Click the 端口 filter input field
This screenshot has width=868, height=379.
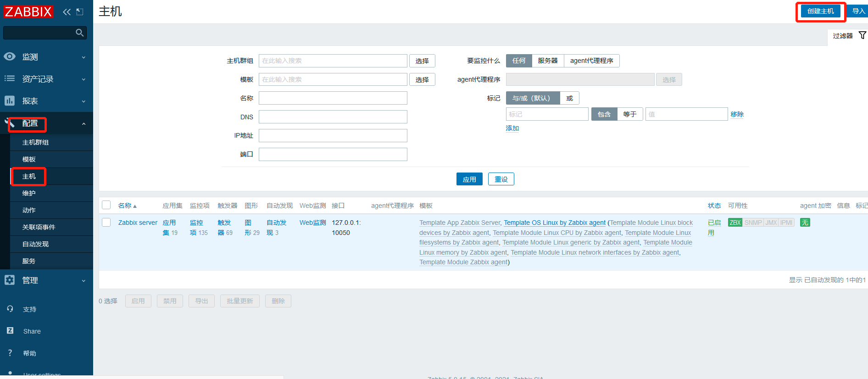(333, 154)
